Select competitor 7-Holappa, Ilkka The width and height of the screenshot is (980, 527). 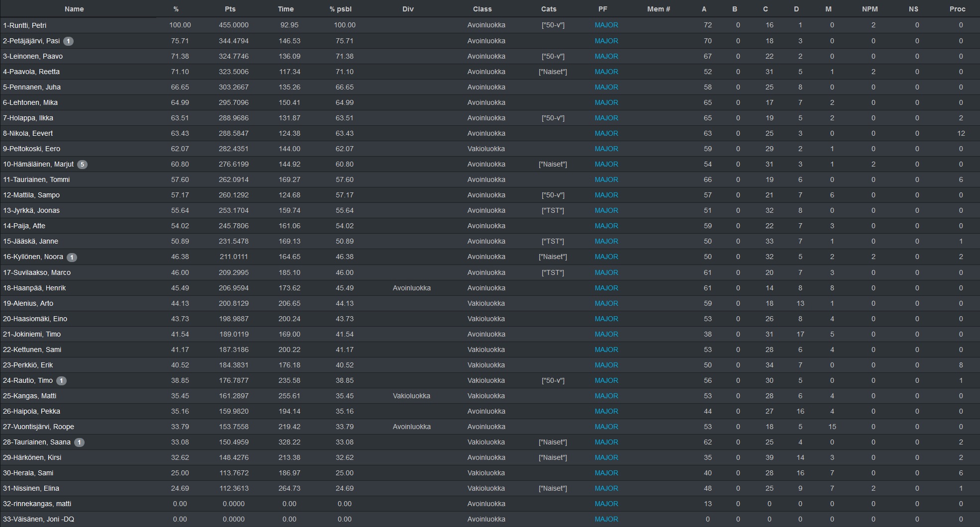coord(28,118)
